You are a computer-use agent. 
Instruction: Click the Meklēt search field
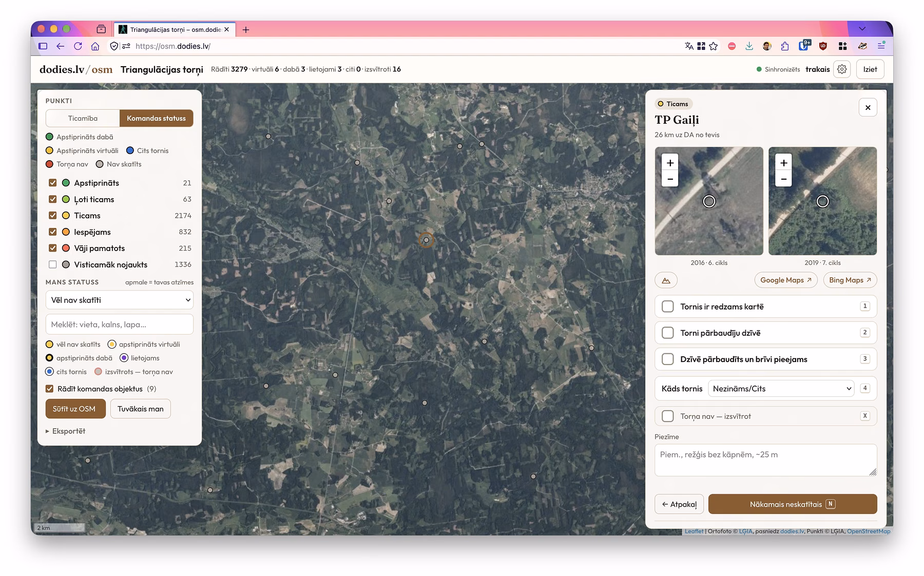pos(120,324)
